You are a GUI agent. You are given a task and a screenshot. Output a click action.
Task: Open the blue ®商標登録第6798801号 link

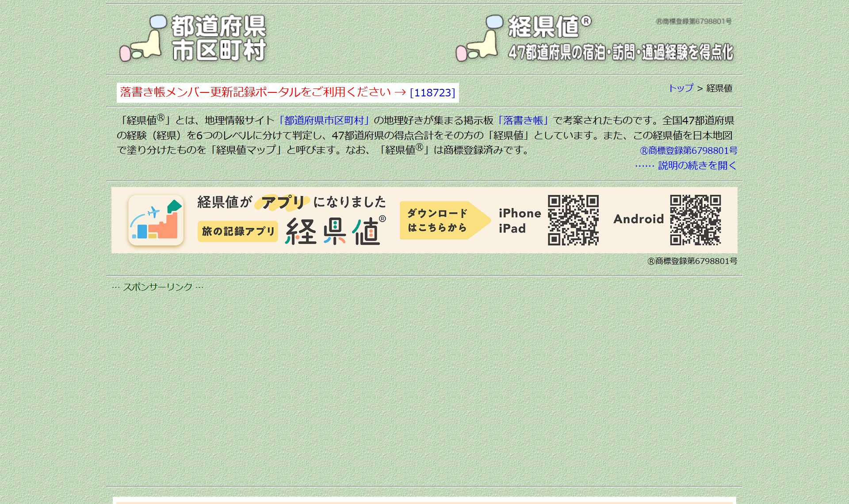[x=688, y=150]
